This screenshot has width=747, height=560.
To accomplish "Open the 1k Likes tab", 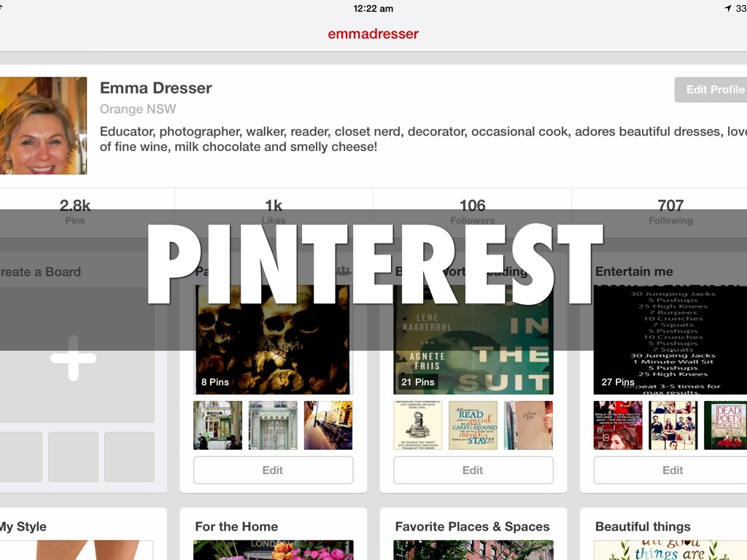I will (x=274, y=212).
